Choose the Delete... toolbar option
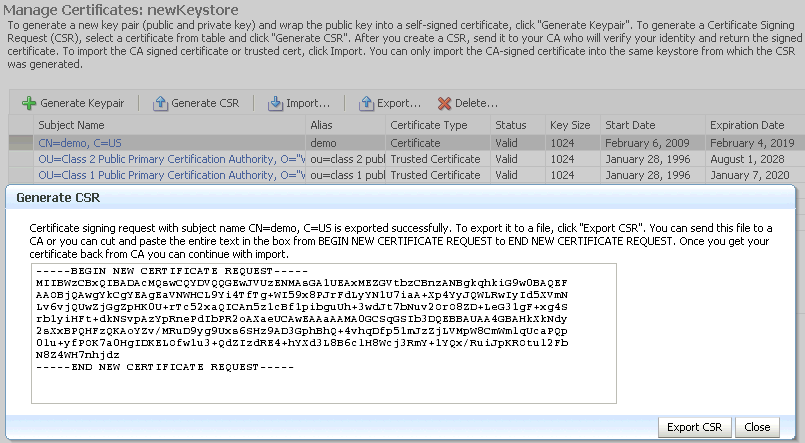Image resolution: width=805 pixels, height=443 pixels. click(476, 103)
